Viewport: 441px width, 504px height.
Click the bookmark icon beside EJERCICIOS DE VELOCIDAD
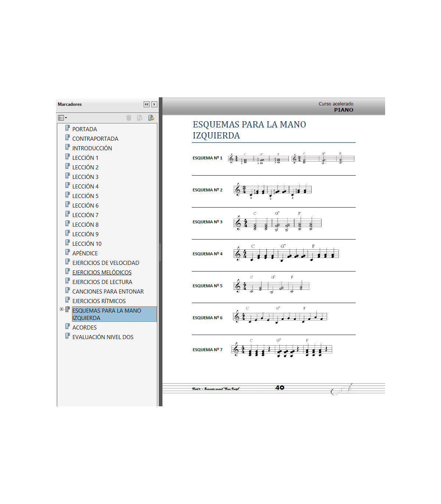pyautogui.click(x=68, y=262)
